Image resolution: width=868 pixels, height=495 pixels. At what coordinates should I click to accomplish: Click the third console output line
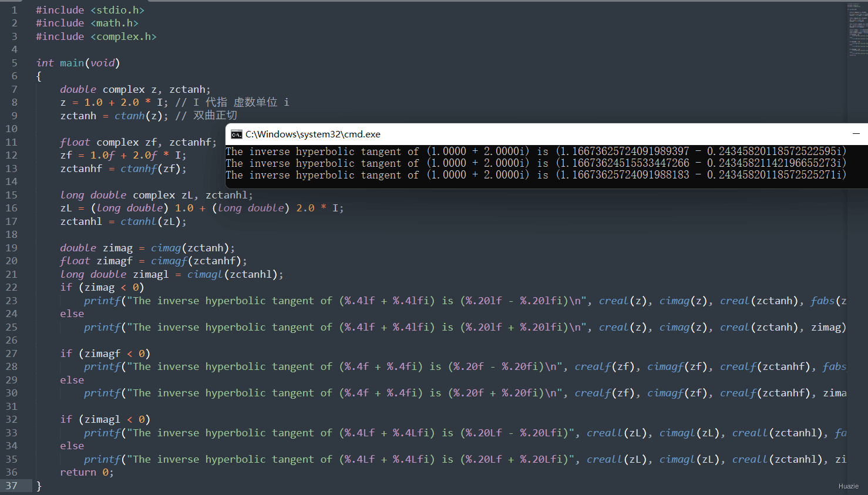pos(536,175)
